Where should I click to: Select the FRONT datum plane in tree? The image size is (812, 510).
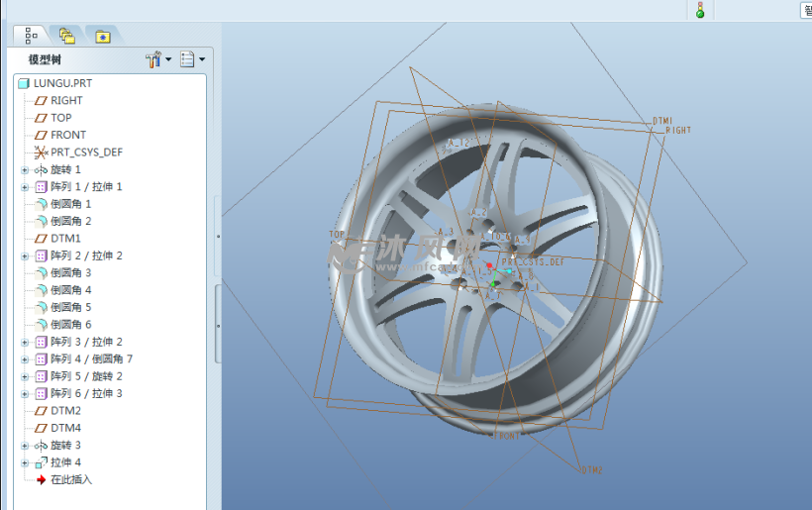68,135
